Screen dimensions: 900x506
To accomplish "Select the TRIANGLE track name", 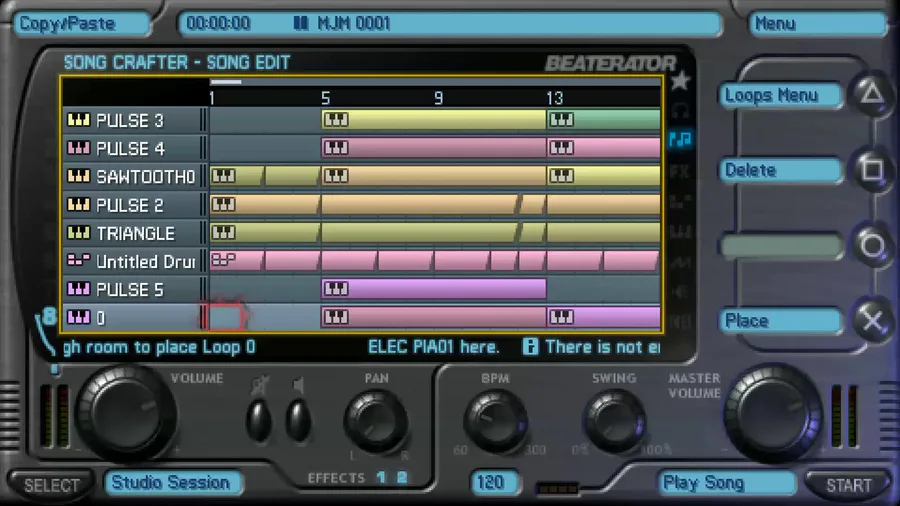I will [x=135, y=233].
